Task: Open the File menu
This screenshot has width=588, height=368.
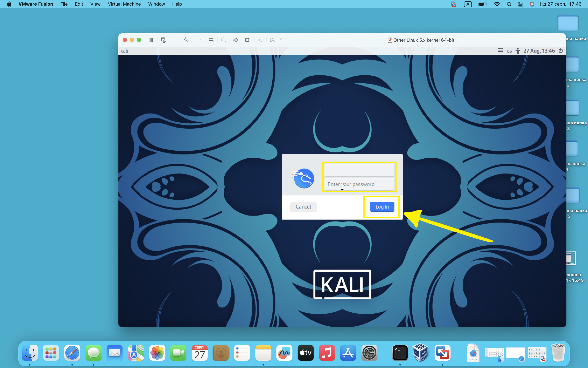Action: click(x=64, y=4)
